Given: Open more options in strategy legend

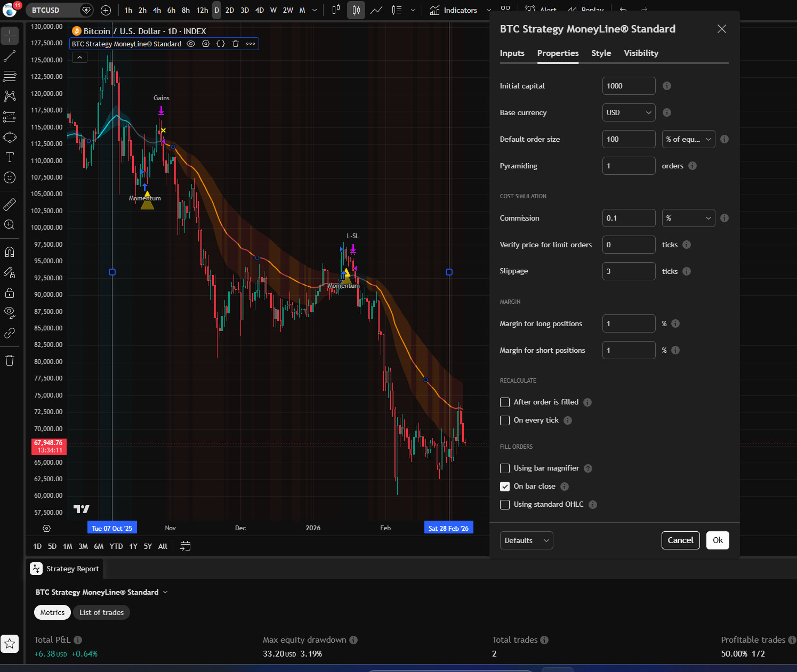Looking at the screenshot, I should pos(251,44).
